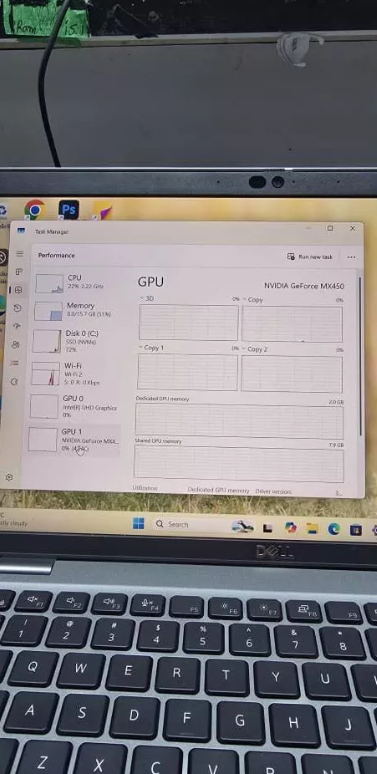This screenshot has height=774, width=377.
Task: Open the Task Manager hamburger navigation menu
Action: [19, 254]
